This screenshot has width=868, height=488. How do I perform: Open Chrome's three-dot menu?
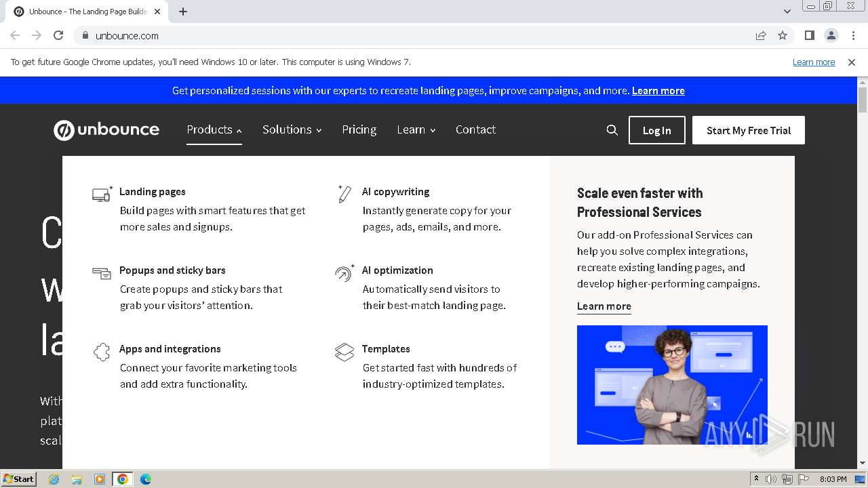(x=852, y=35)
